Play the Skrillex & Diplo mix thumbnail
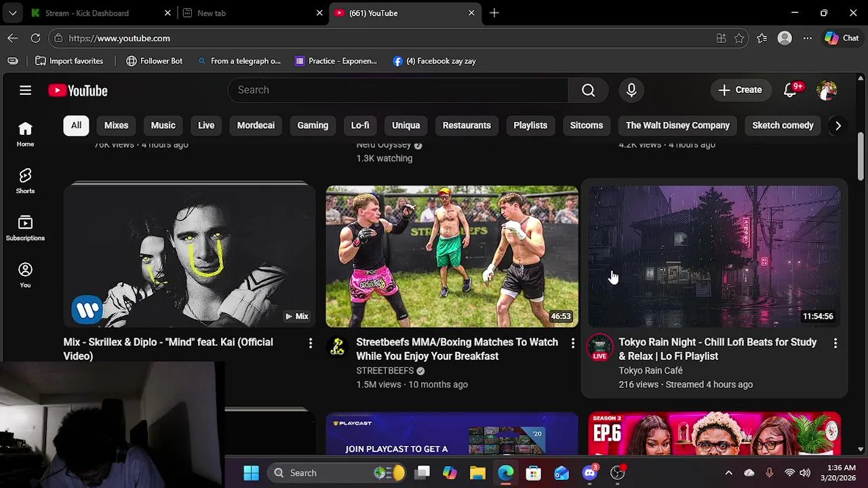Image resolution: width=868 pixels, height=488 pixels. click(189, 256)
